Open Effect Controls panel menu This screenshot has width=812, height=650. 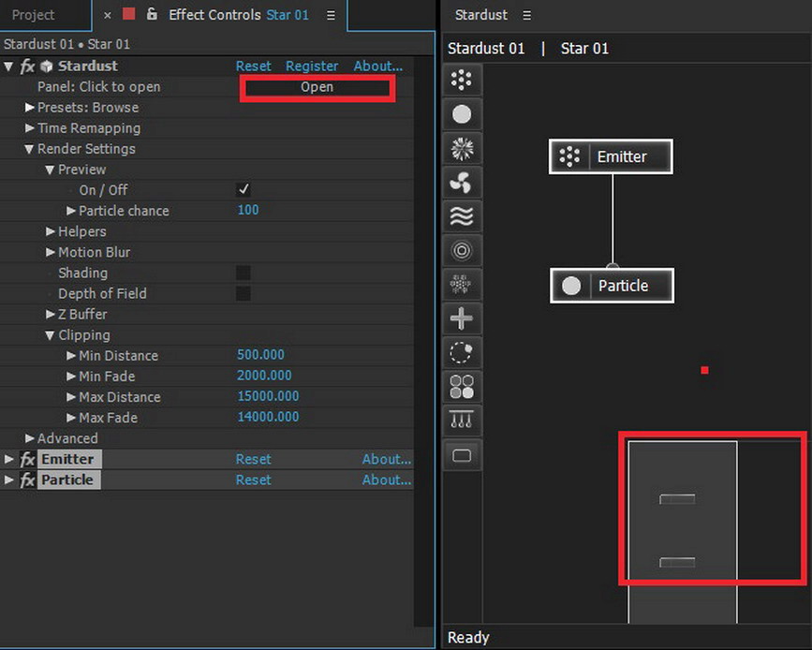[331, 16]
